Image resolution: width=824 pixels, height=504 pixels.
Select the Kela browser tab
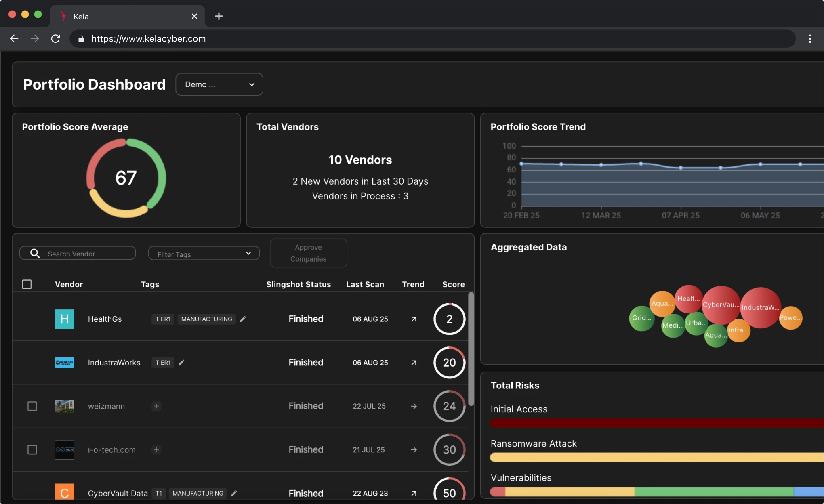coord(127,16)
